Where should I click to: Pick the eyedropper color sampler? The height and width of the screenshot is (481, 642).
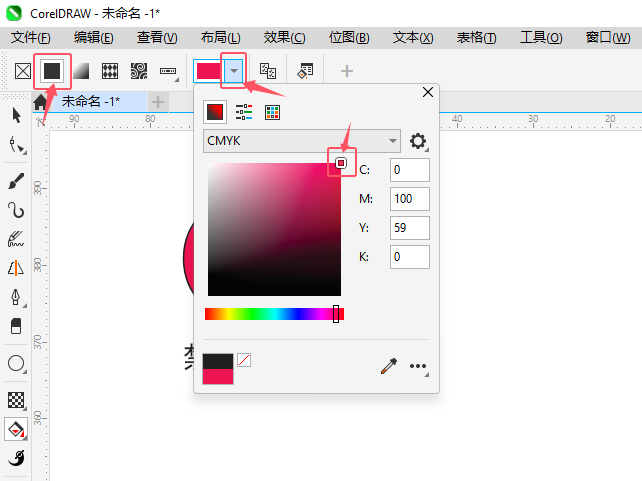[x=389, y=366]
